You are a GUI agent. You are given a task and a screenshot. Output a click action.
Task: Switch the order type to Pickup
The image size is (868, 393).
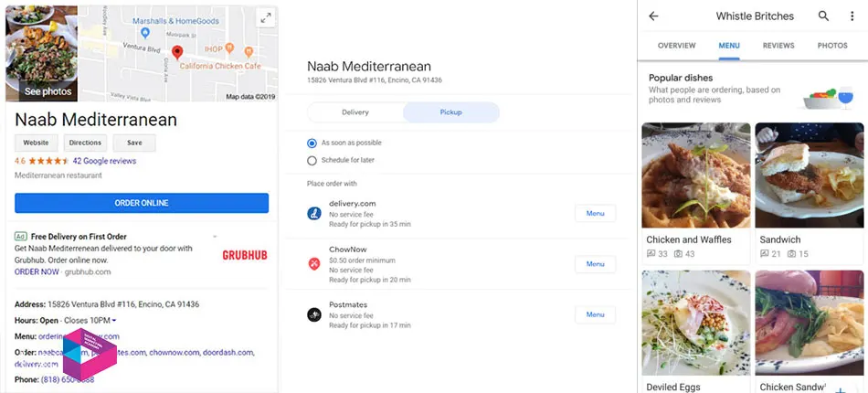(x=451, y=112)
